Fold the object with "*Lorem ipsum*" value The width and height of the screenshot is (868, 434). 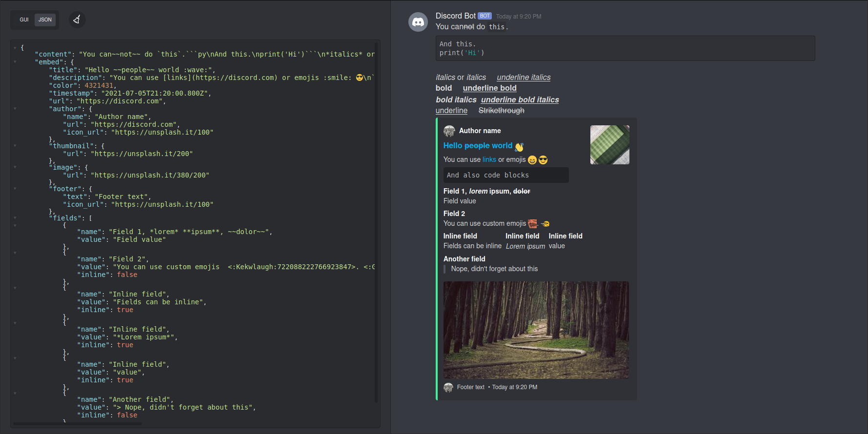[x=15, y=323]
